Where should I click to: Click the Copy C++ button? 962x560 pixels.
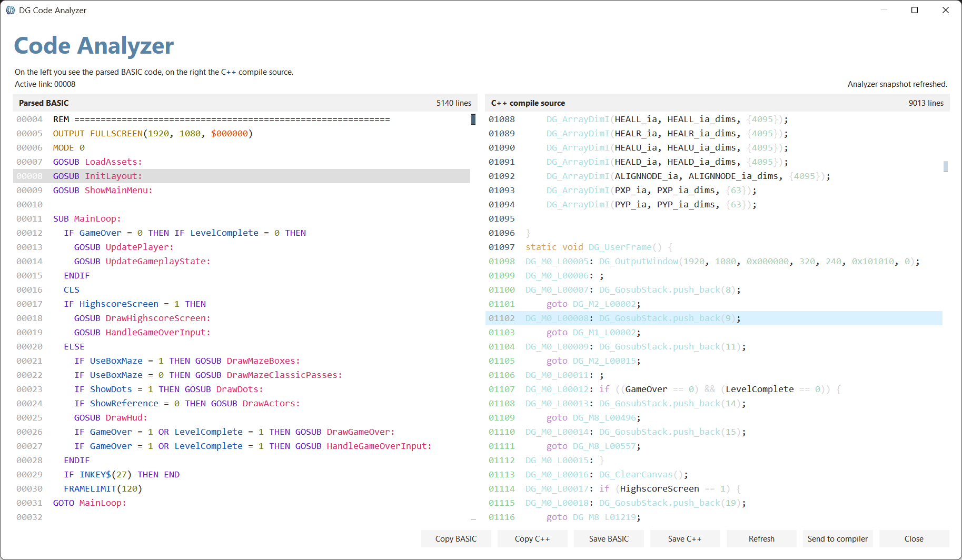(x=532, y=538)
